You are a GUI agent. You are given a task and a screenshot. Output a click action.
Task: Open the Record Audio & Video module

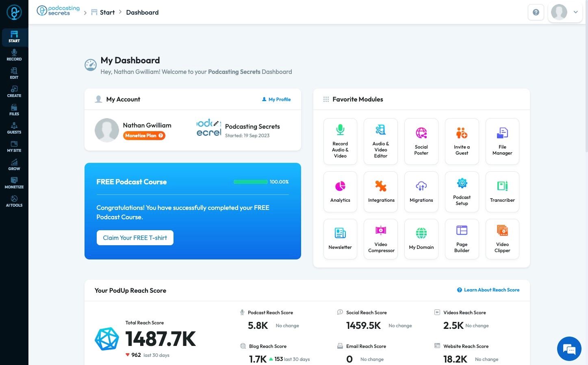[x=340, y=141]
